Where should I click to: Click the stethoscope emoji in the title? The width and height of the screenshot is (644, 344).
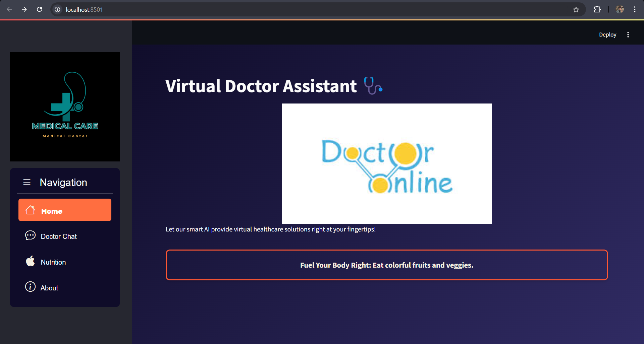tap(373, 86)
